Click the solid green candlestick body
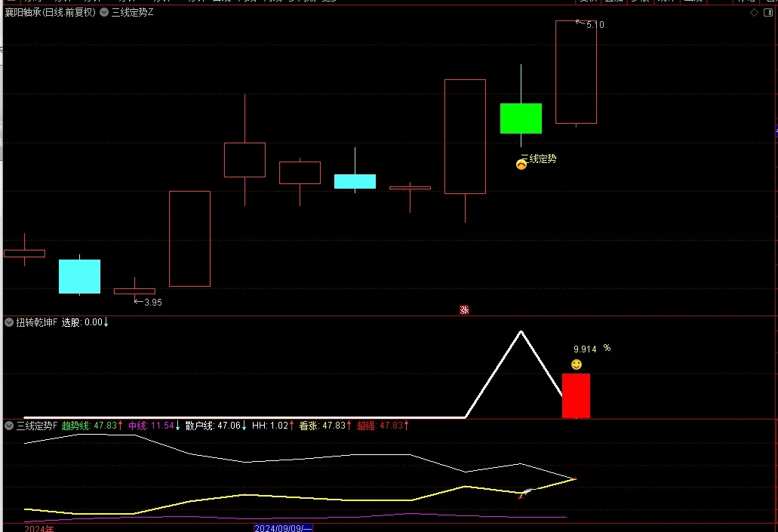Viewport: 778px width, 532px height. tap(521, 118)
